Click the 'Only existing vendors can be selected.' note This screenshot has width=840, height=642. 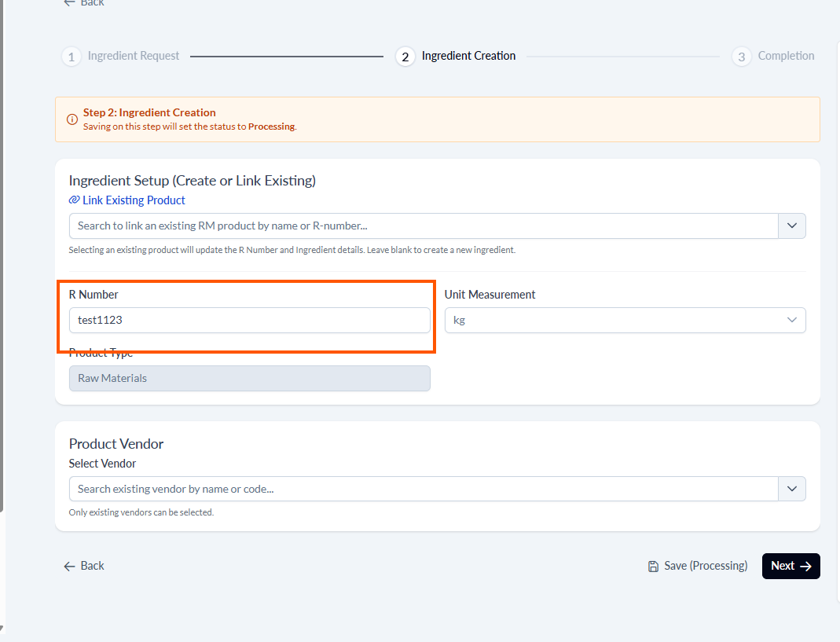(141, 512)
